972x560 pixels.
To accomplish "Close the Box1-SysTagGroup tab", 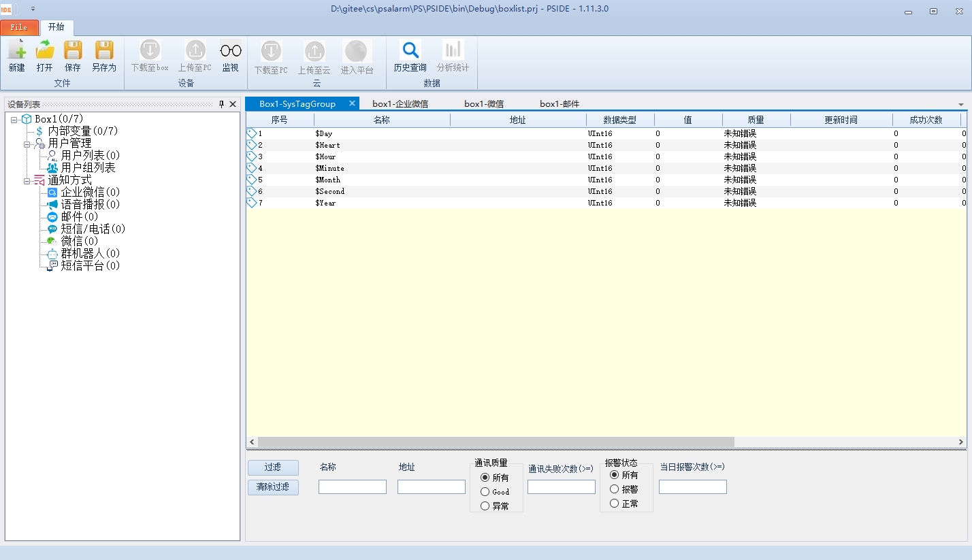I will 352,103.
